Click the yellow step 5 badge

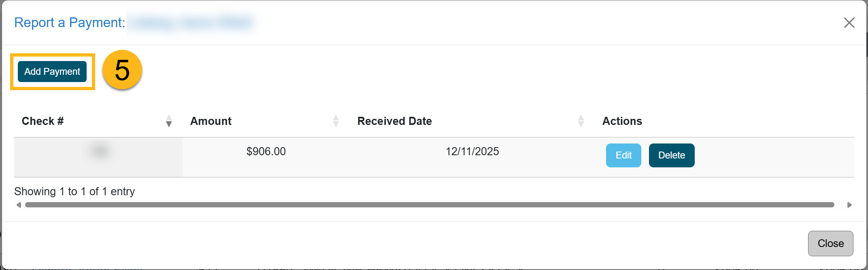122,70
